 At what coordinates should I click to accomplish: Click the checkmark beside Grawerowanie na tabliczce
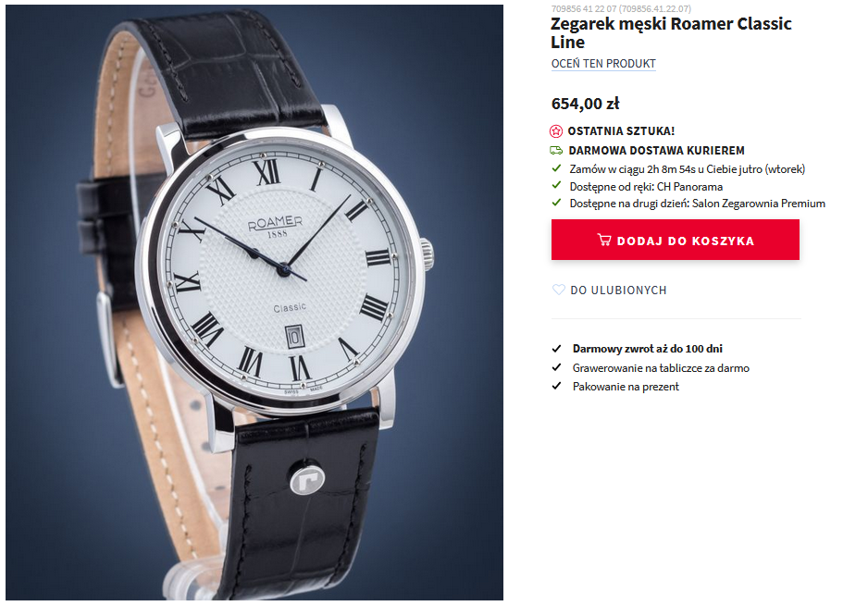point(556,367)
